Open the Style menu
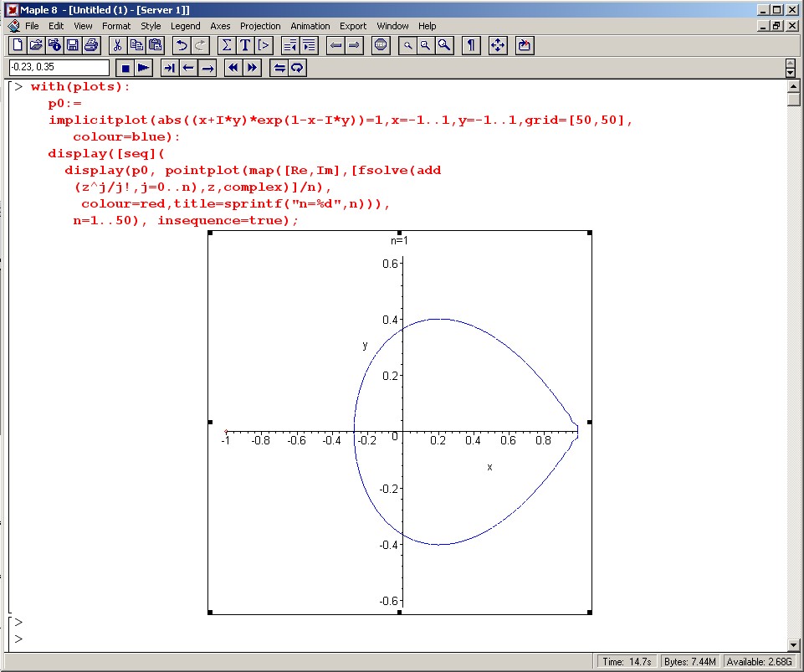The image size is (804, 672). 151,26
